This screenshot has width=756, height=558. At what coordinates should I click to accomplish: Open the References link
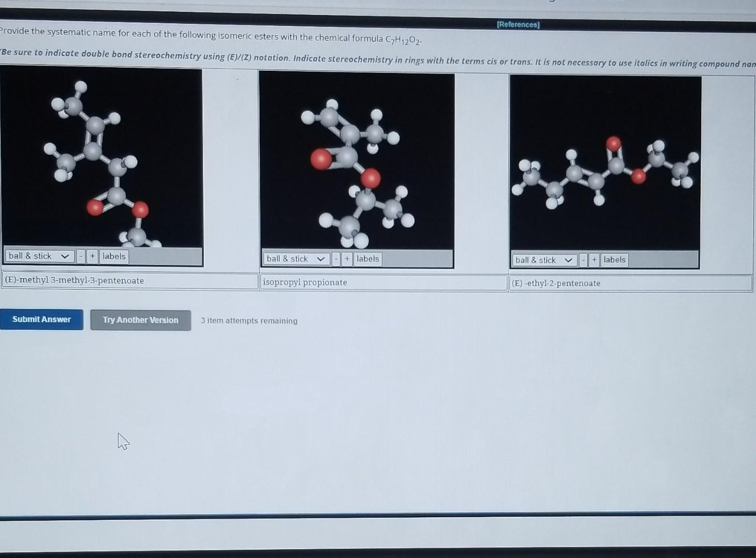pyautogui.click(x=517, y=24)
